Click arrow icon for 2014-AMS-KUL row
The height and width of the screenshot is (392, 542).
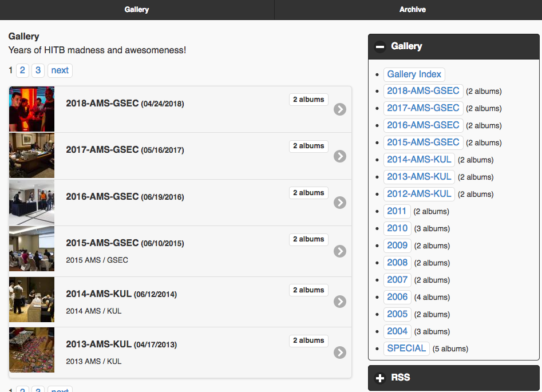pos(340,302)
